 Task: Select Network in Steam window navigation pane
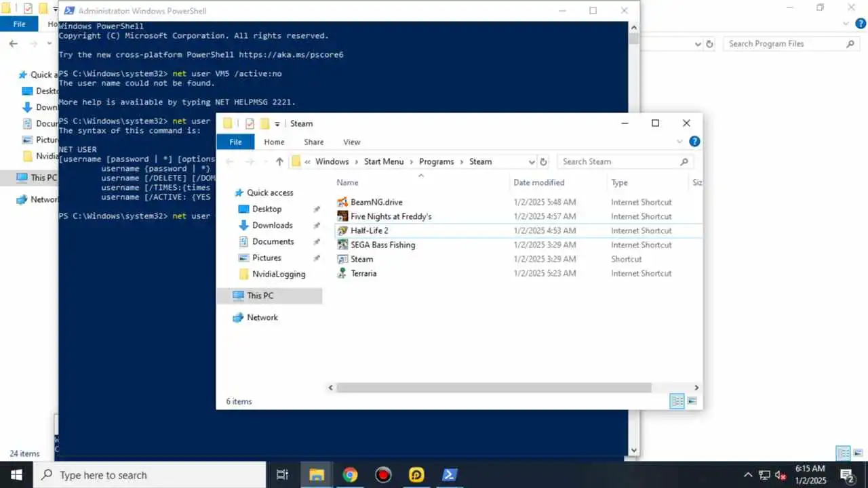click(x=262, y=317)
